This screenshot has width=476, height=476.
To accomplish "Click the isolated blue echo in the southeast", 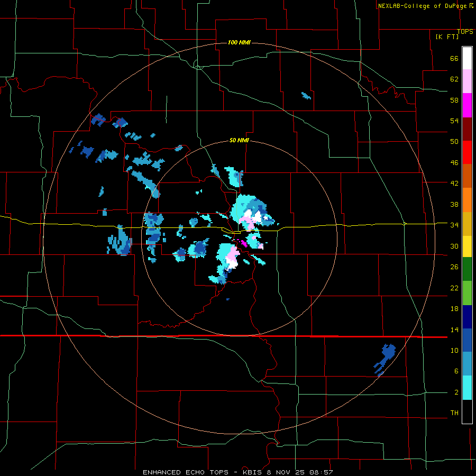I will click(x=385, y=360).
